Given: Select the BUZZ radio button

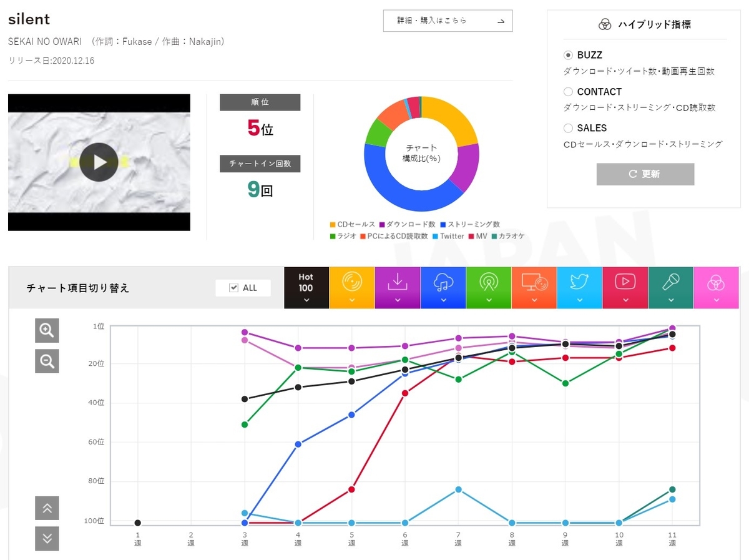Looking at the screenshot, I should coord(568,55).
